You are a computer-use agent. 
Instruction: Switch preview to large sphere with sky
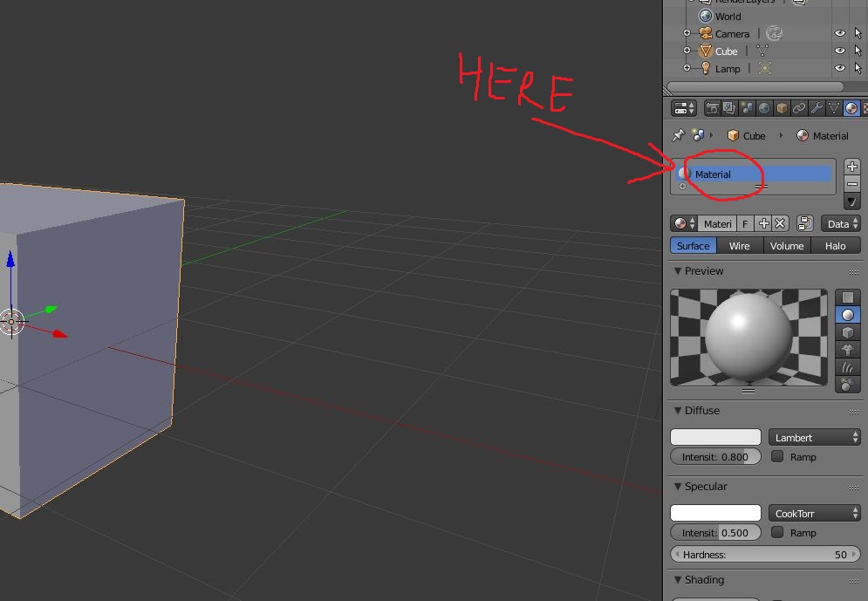[848, 384]
